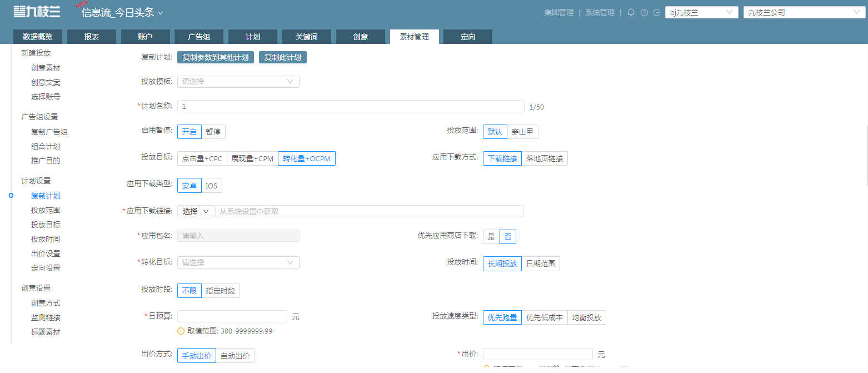Image resolution: width=868 pixels, height=373 pixels.
Task: Open the help question mark icon
Action: click(644, 12)
